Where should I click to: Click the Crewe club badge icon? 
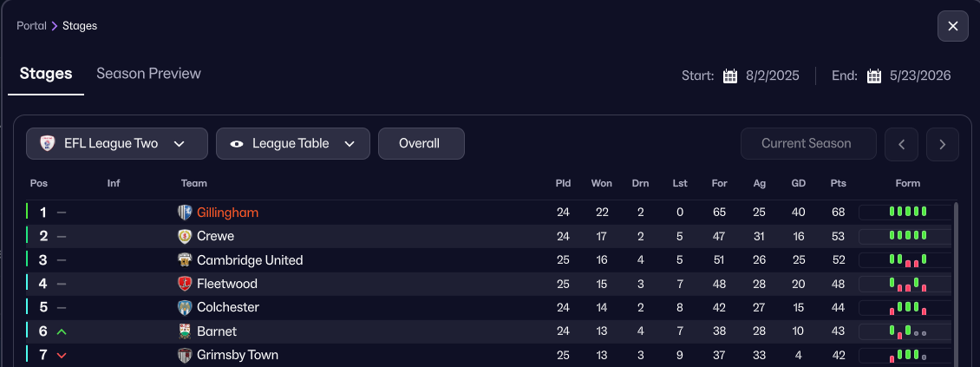click(184, 236)
